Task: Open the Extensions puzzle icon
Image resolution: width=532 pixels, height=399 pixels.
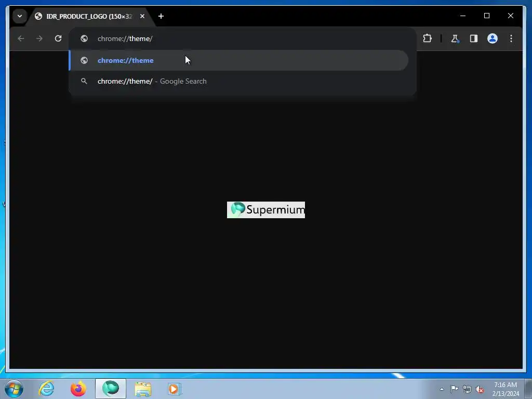Action: pyautogui.click(x=427, y=38)
